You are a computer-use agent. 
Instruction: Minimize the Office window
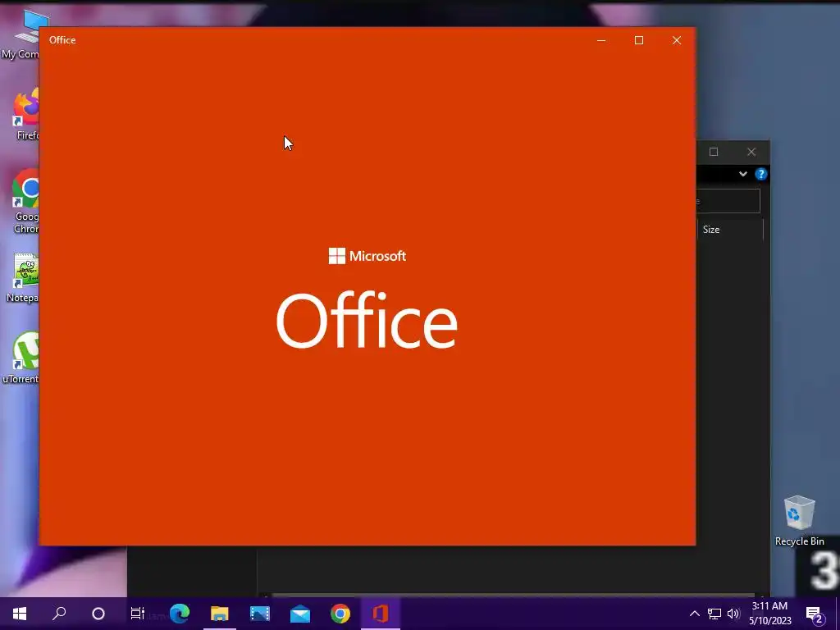pos(601,40)
